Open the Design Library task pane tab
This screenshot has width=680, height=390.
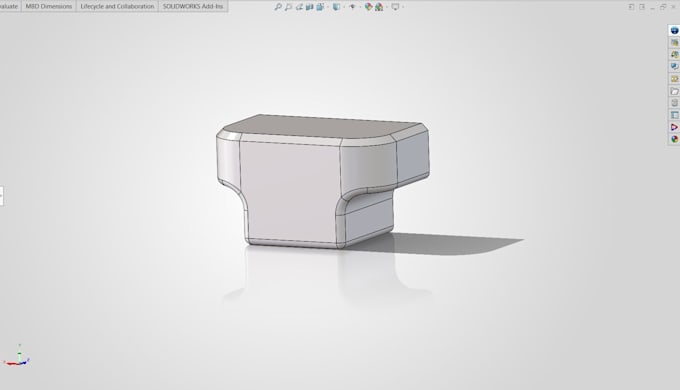point(674,54)
